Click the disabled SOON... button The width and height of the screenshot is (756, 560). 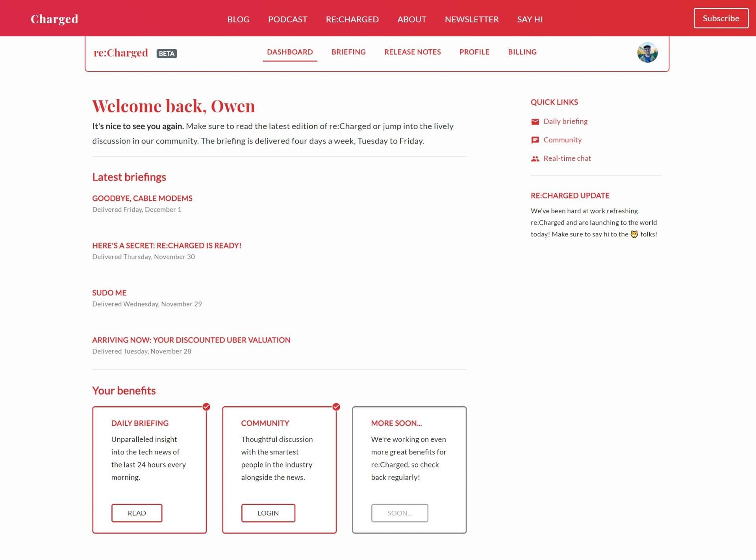pos(399,513)
